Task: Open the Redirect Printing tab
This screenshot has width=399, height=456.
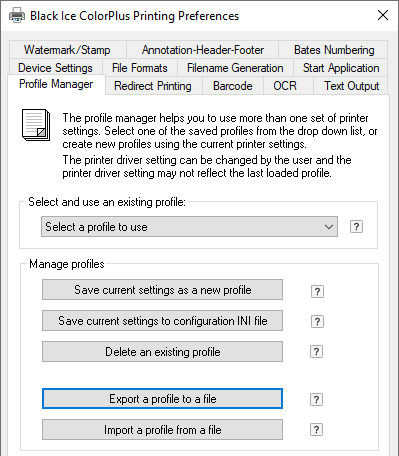Action: (x=153, y=86)
